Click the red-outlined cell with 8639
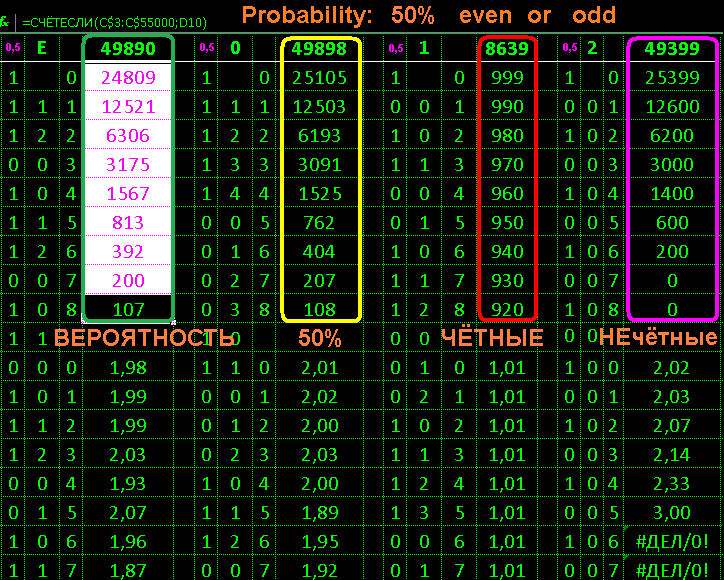Viewport: 724px width, 580px height. (508, 48)
